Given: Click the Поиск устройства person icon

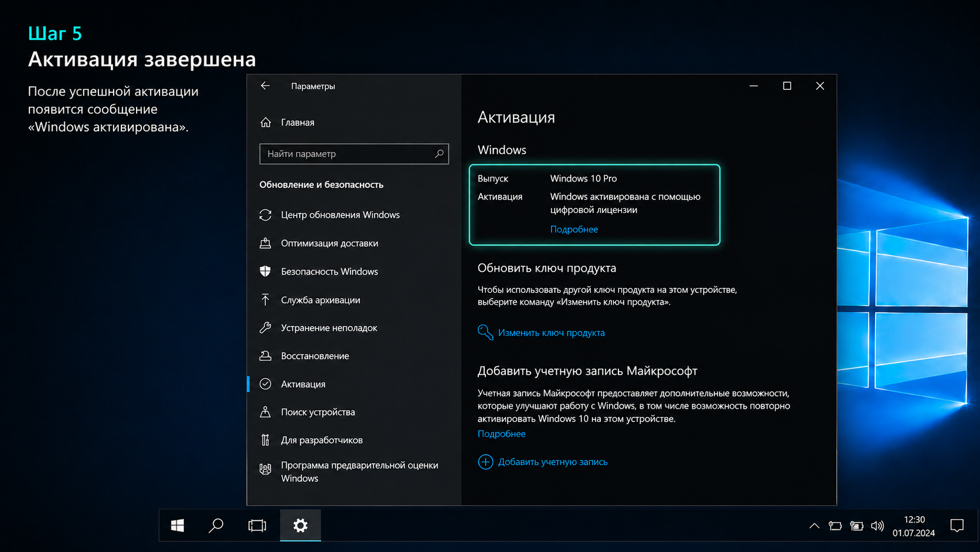Looking at the screenshot, I should pos(266,412).
